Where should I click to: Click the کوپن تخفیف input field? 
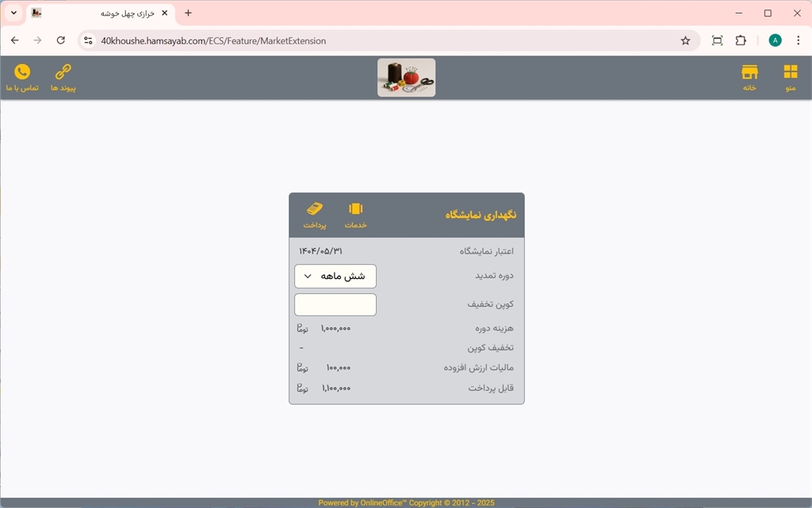335,304
